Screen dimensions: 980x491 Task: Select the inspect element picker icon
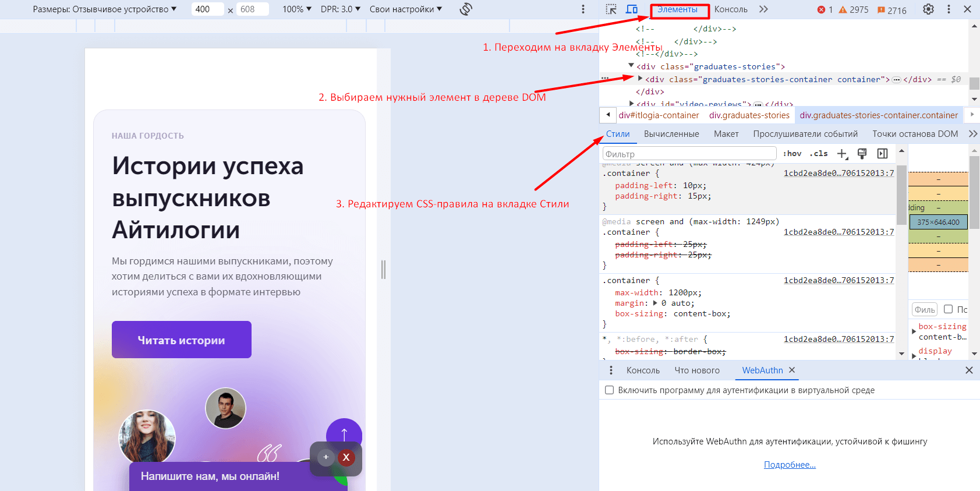[x=611, y=9]
